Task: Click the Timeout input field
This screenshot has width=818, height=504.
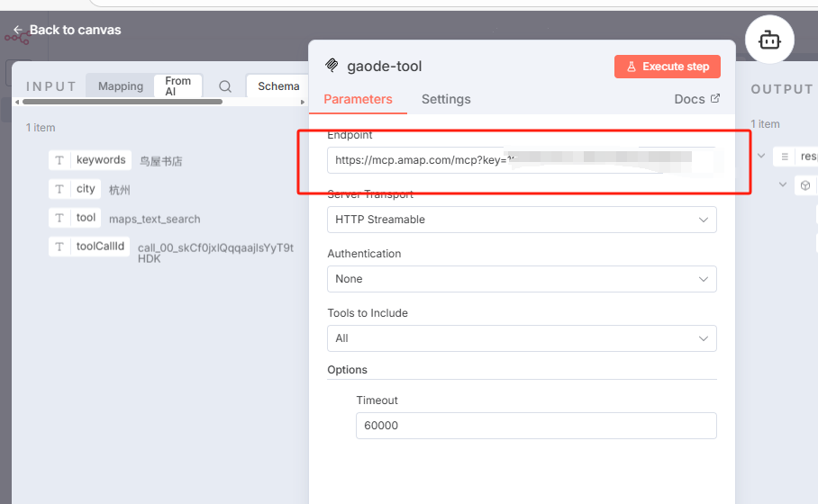Action: 536,426
